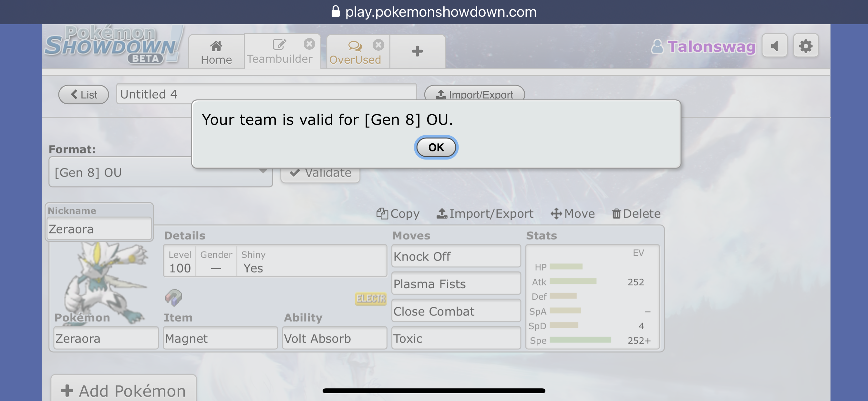
Task: Click the Spe stat bar
Action: 580,340
